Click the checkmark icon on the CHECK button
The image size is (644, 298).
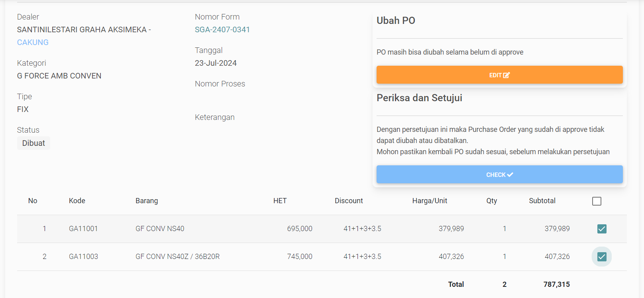pyautogui.click(x=510, y=174)
